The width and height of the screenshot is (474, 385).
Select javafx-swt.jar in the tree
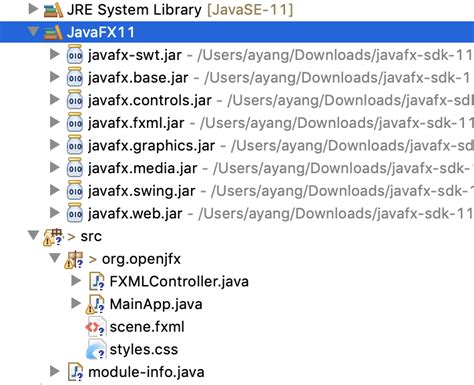click(x=135, y=55)
